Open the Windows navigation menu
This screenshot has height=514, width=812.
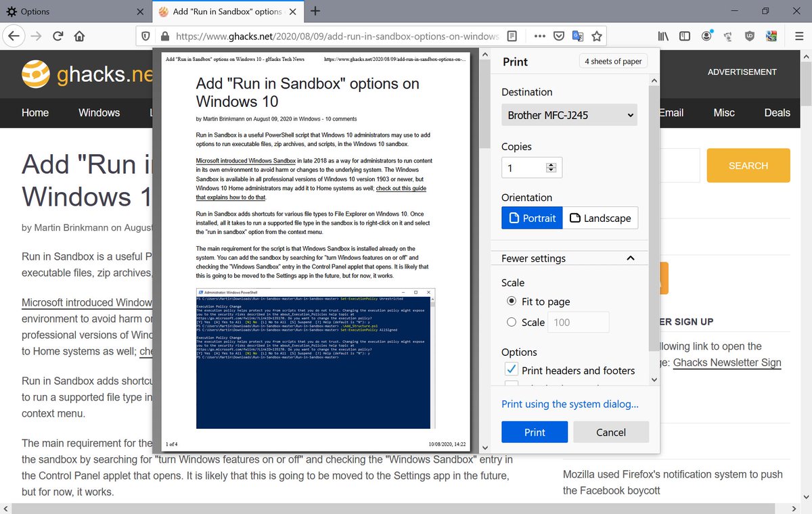point(99,113)
